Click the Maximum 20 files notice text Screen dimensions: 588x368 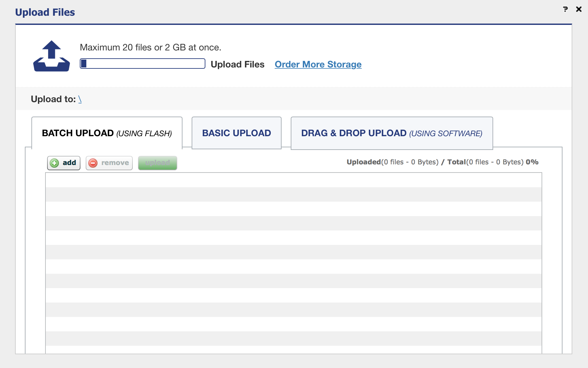(x=150, y=47)
